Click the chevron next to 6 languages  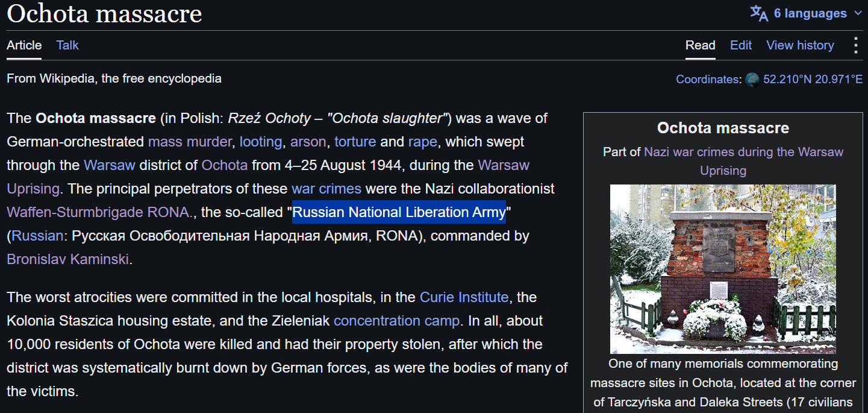point(858,14)
